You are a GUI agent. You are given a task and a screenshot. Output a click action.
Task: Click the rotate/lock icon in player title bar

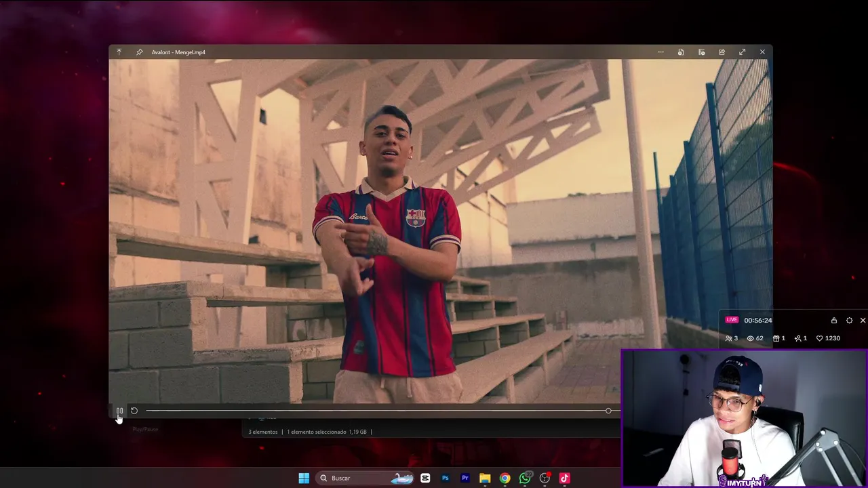pos(681,52)
